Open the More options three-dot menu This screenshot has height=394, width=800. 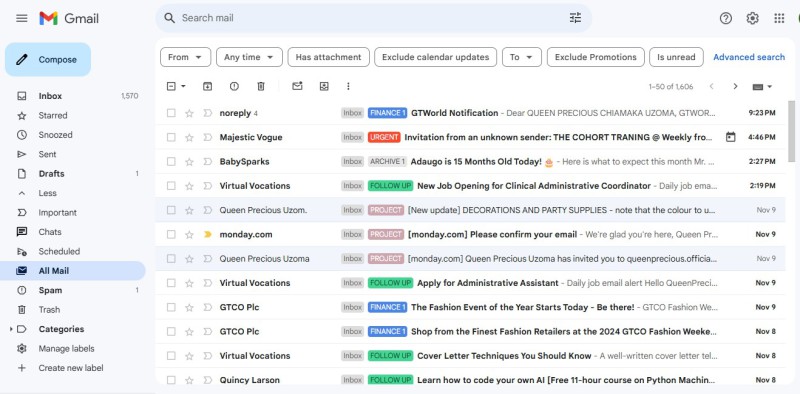[x=348, y=86]
